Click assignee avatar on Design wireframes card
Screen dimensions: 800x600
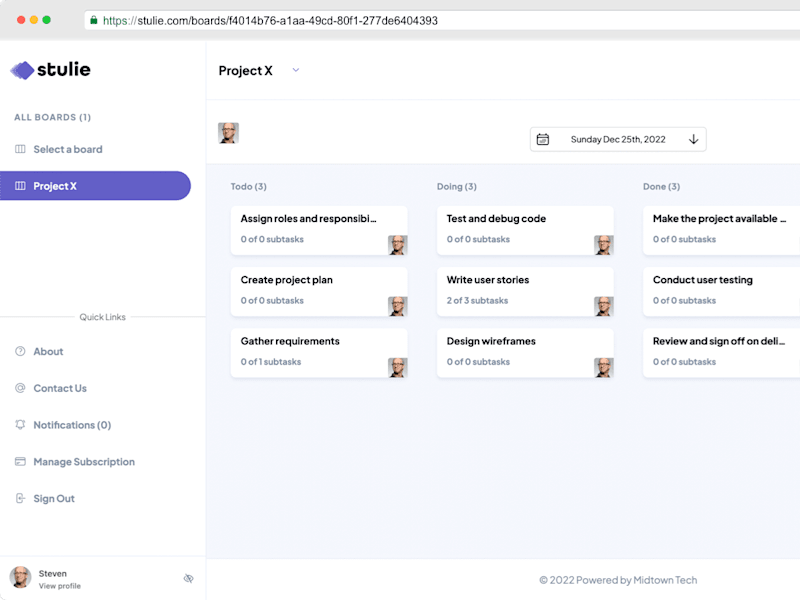(604, 367)
